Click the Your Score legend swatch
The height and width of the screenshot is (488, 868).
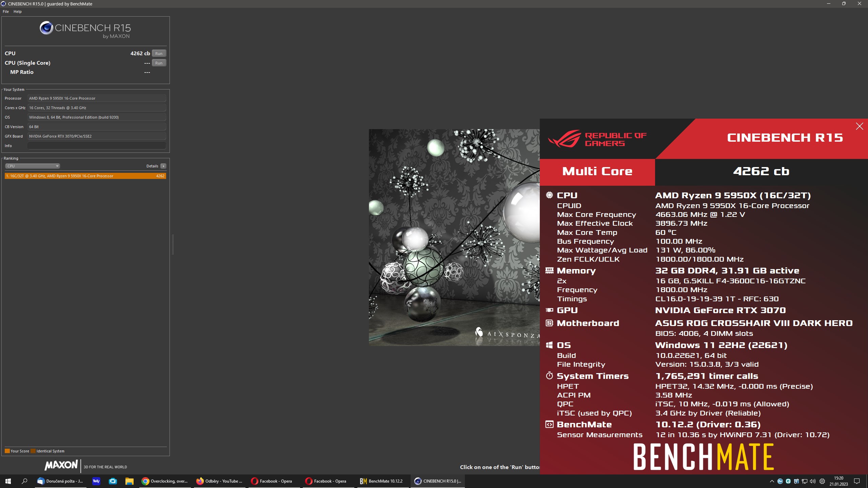point(7,451)
